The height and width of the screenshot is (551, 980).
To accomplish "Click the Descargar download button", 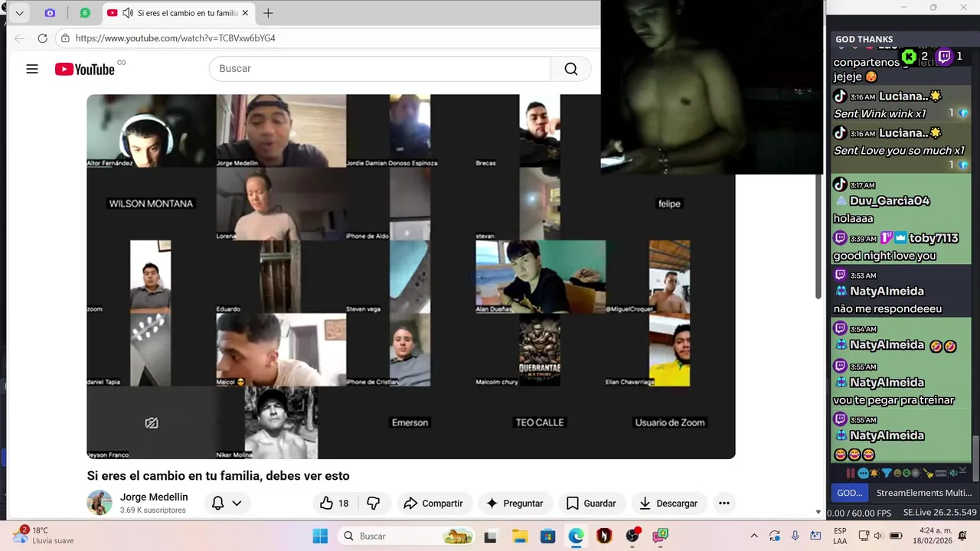I will coord(668,503).
